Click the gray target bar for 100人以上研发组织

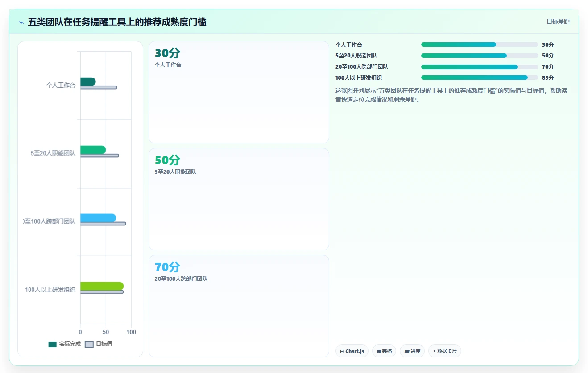pos(102,292)
